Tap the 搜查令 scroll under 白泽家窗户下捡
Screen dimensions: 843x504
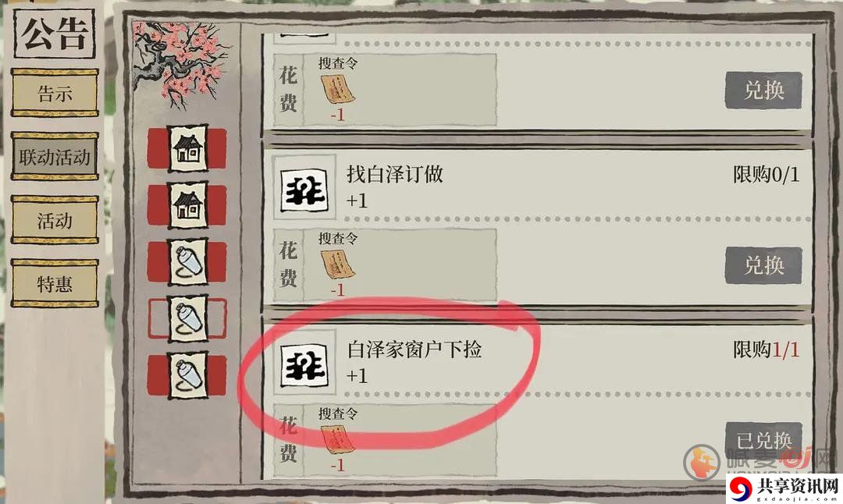point(338,440)
